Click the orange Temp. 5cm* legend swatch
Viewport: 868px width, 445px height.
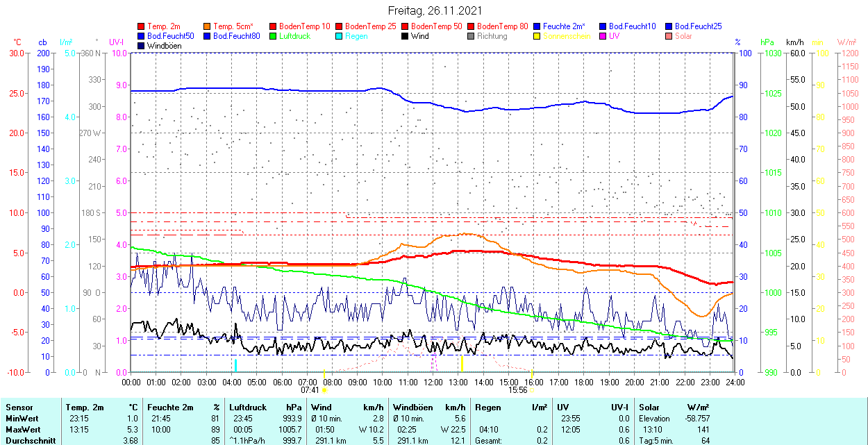pos(208,26)
